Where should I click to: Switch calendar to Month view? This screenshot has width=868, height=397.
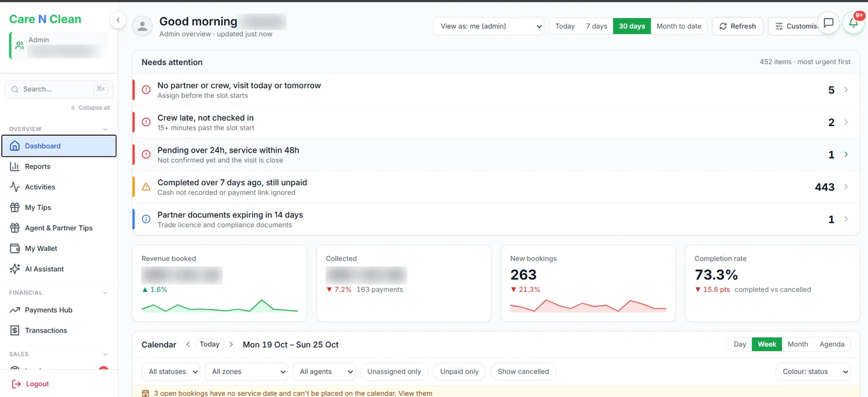coord(797,344)
